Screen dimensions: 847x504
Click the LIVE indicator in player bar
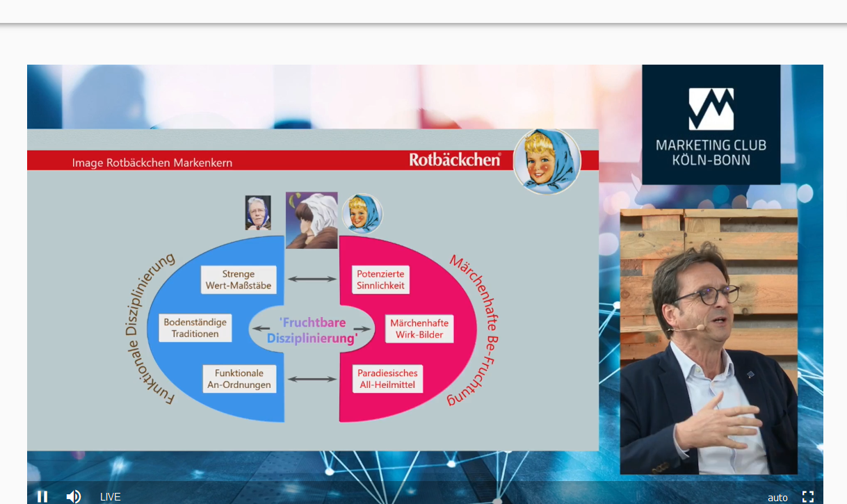tap(111, 497)
